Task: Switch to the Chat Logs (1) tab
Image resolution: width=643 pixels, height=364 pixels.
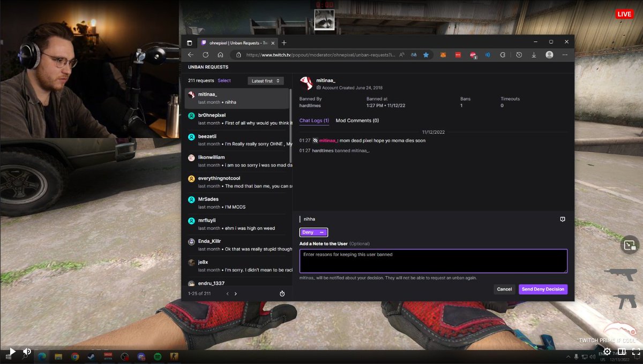Action: click(x=314, y=121)
